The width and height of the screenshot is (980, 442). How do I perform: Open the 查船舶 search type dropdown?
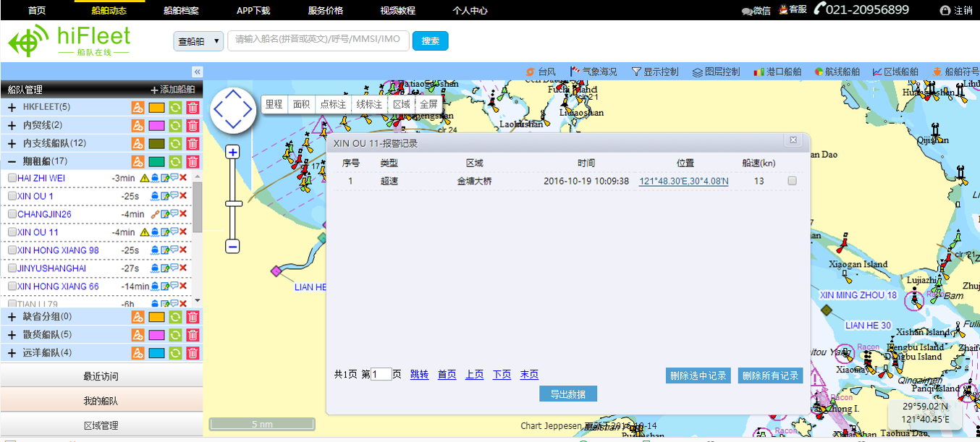198,41
